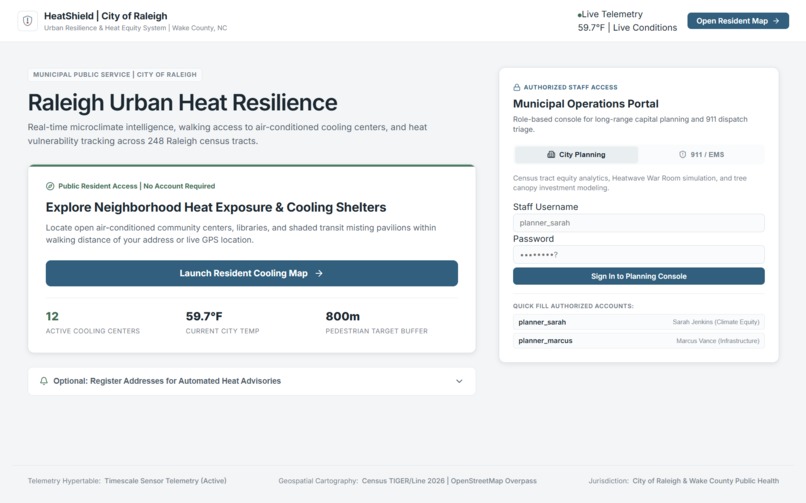The image size is (806, 503).
Task: Click City of Raleigh & Wake County Public Health
Action: click(705, 481)
